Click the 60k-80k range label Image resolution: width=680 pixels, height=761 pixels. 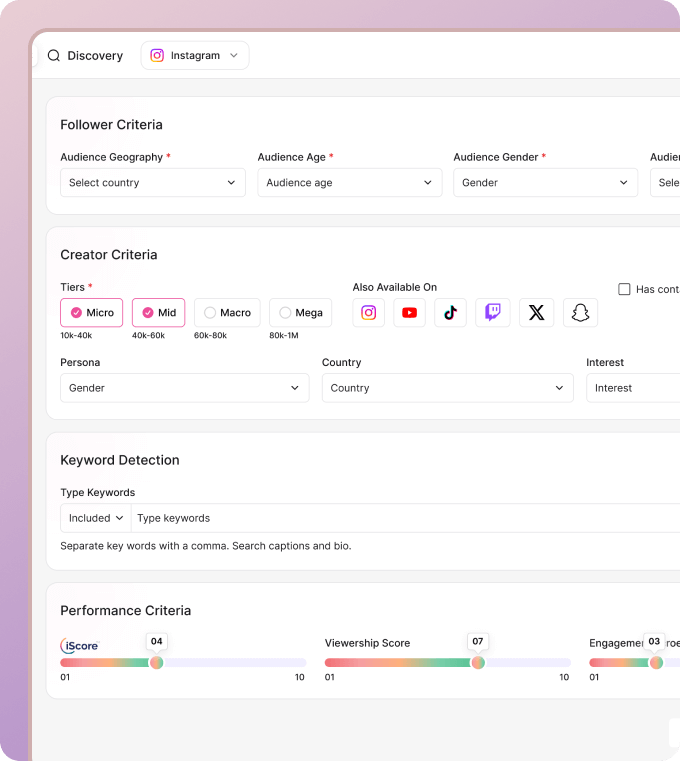[210, 335]
